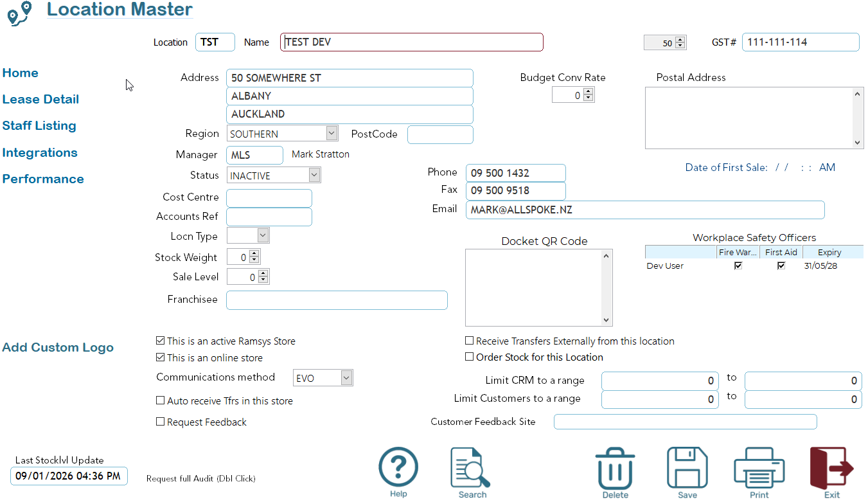Open the Communications method dropdown
The height and width of the screenshot is (504, 868).
[347, 377]
